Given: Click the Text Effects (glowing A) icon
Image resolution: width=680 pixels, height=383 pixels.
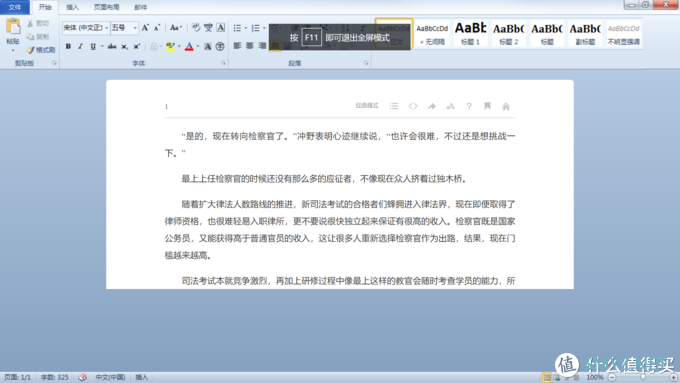Looking at the screenshot, I should pos(154,46).
